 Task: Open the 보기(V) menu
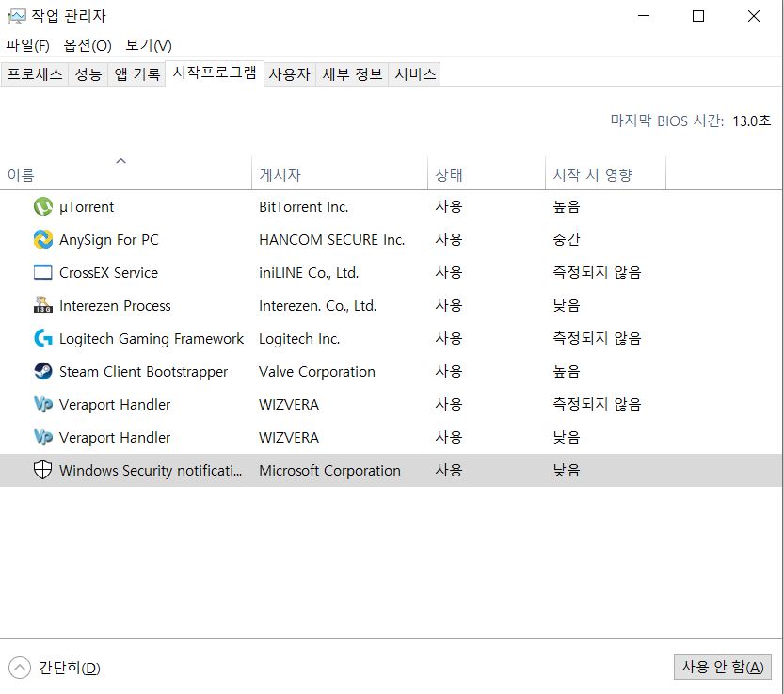[149, 45]
